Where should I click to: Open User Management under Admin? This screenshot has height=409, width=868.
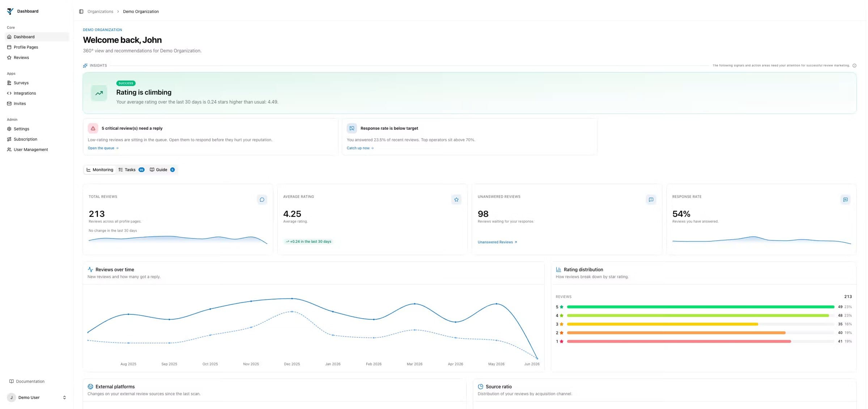37,150
